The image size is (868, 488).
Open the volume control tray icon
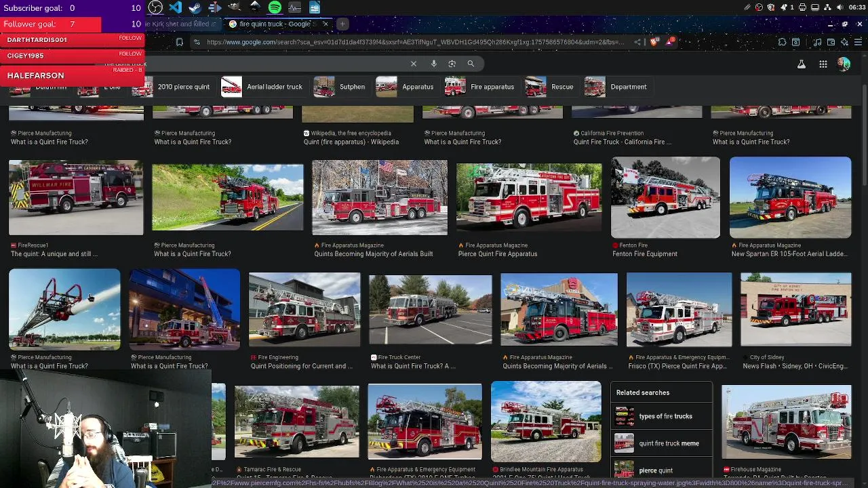[x=840, y=7]
